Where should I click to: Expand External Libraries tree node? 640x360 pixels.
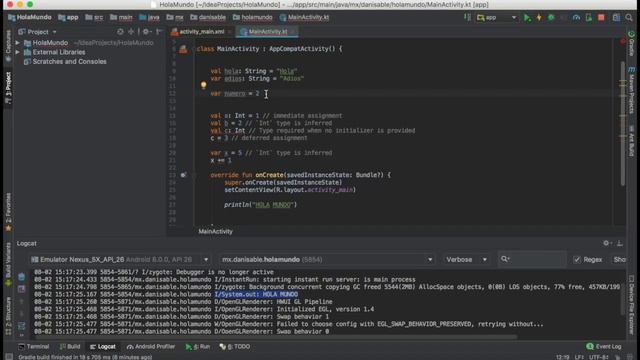[x=18, y=52]
